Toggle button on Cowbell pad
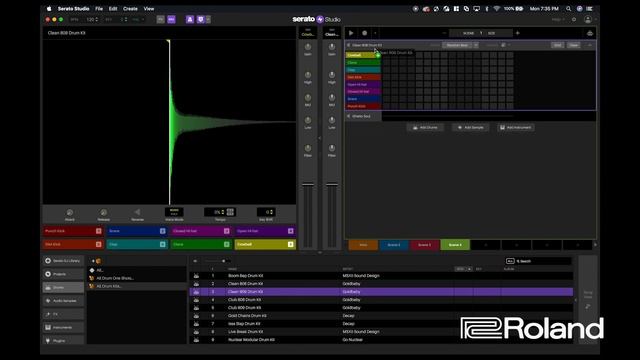The height and width of the screenshot is (360, 640). [291, 244]
